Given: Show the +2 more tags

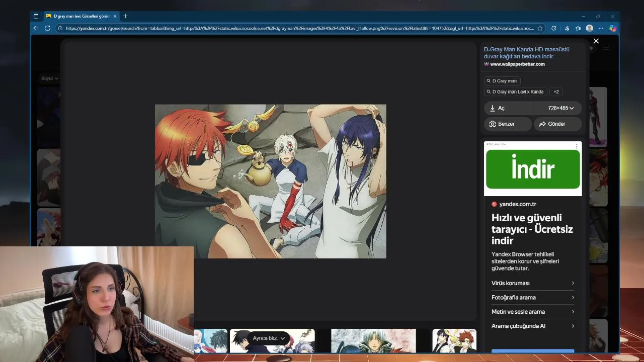Looking at the screenshot, I should point(556,92).
